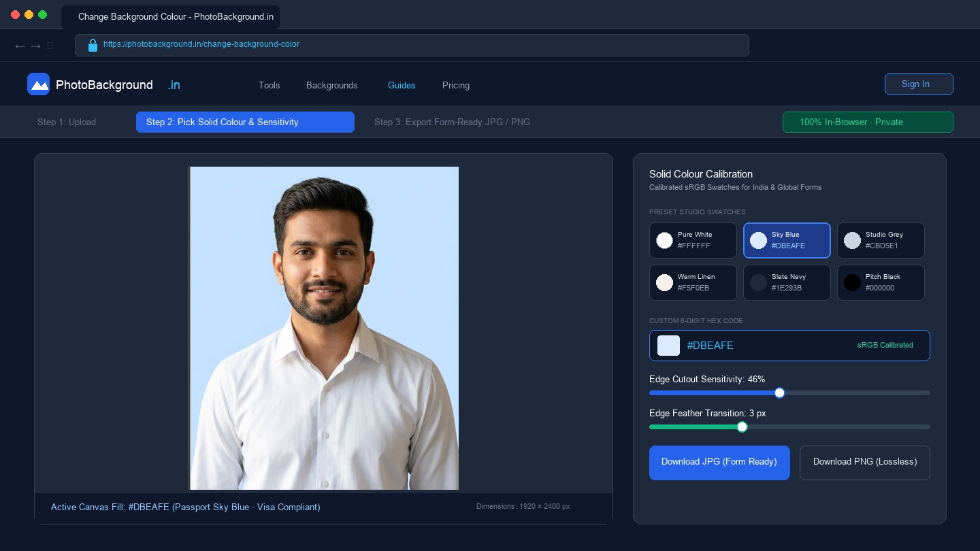Go forward with the browser forward arrow
Viewport: 980px width, 551px height.
coord(36,46)
